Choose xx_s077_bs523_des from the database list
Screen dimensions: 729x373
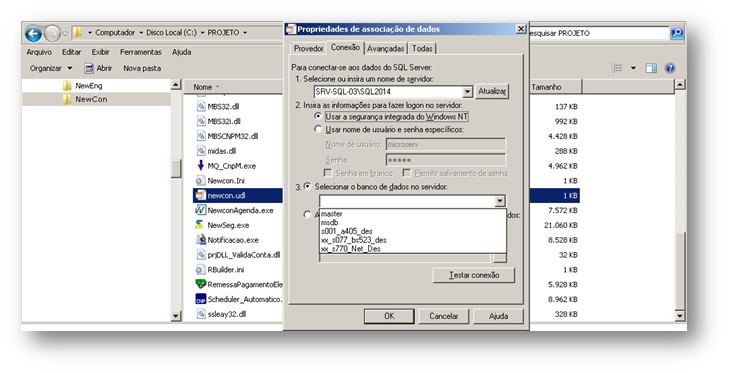(412, 240)
